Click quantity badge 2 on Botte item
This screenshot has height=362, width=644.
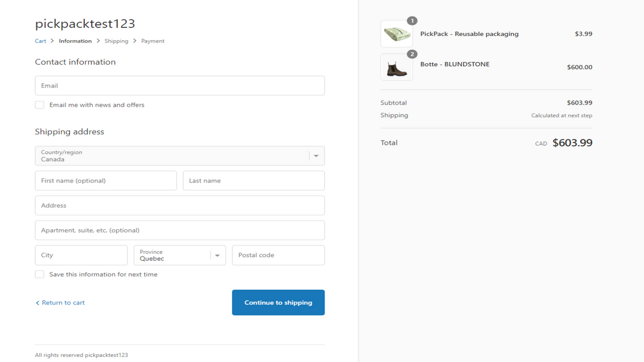click(x=412, y=54)
